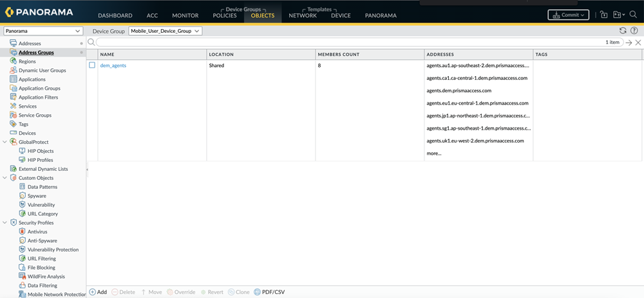
Task: Click the search magnifier in top bar
Action: (633, 15)
